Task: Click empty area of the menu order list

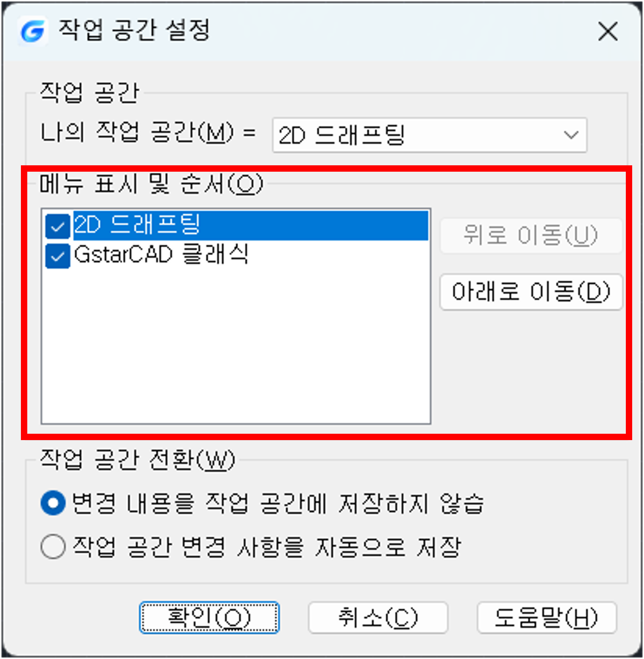Action: coord(236,346)
